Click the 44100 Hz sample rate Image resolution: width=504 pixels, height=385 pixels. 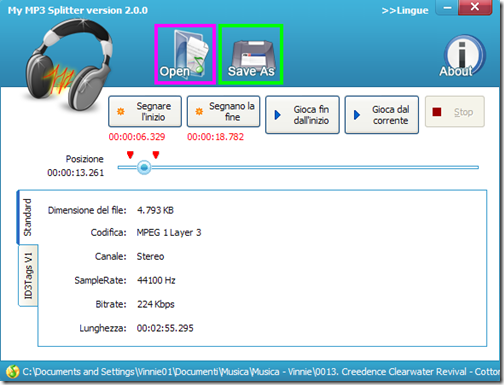(x=156, y=281)
